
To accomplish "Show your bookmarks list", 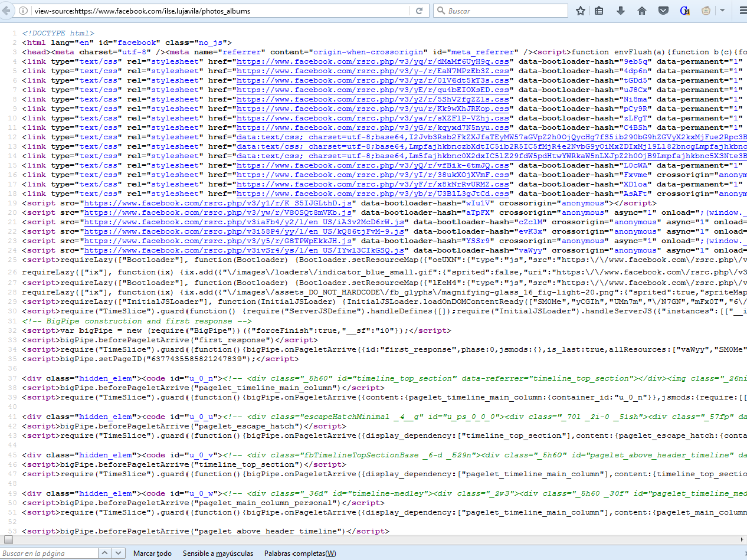I will 599,11.
